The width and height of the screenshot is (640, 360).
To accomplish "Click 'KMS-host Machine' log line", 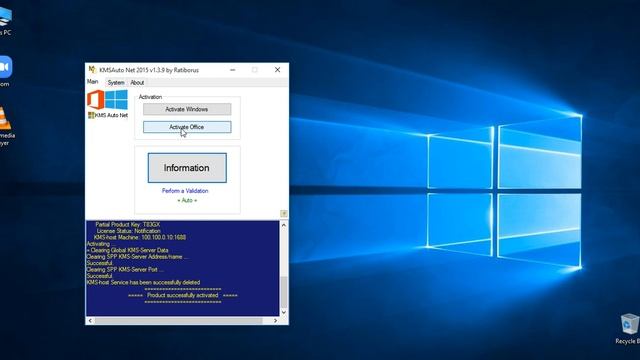I will click(140, 237).
